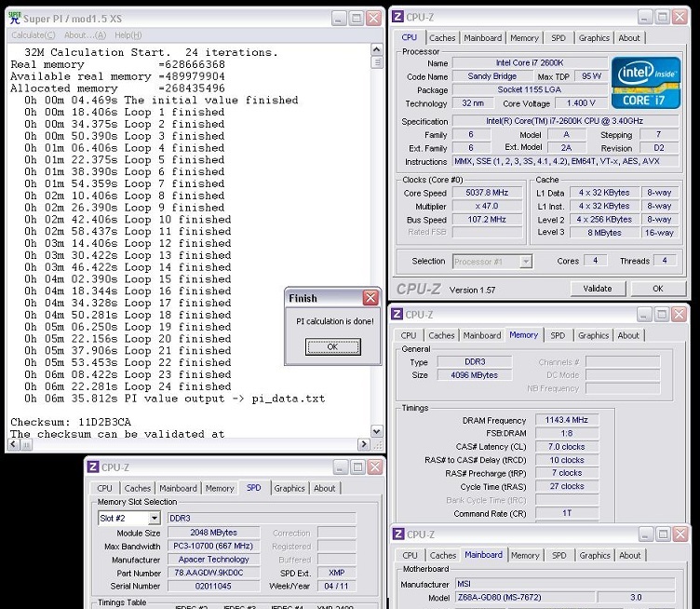Click OK next to the Validate button
Image resolution: width=700 pixels, height=609 pixels.
pyautogui.click(x=656, y=289)
